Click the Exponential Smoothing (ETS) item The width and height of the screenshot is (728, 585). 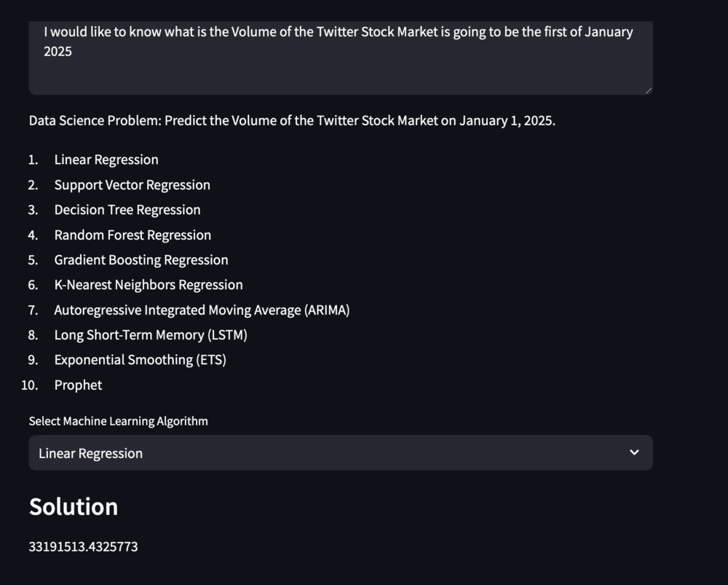pos(140,360)
